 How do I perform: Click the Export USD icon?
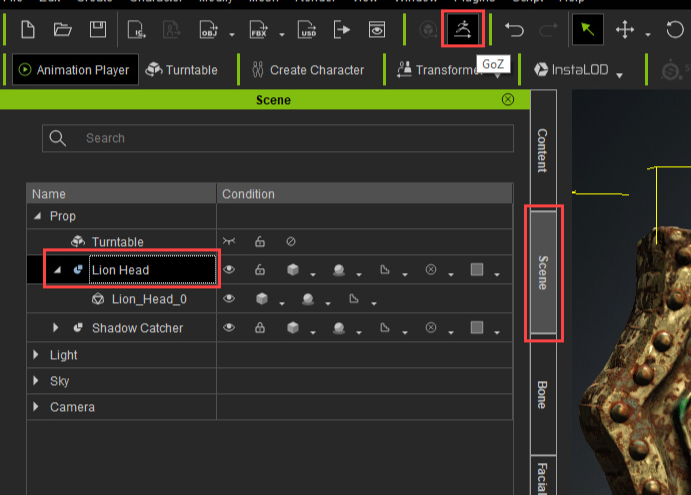[306, 30]
